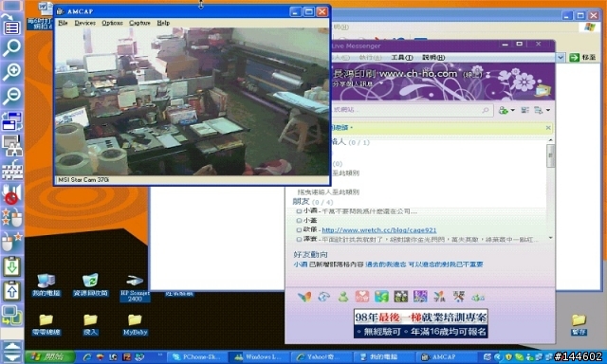607x364 pixels.
Task: Click the AMCAP webcam video preview
Action: pos(192,101)
